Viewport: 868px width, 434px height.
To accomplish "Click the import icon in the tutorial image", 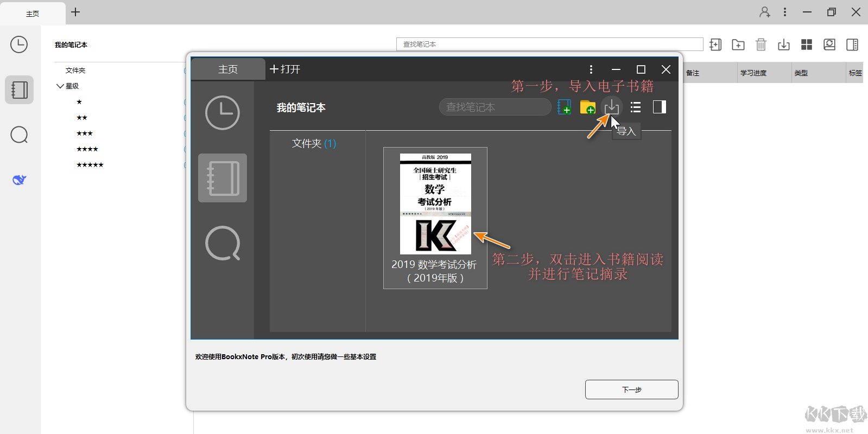I will (x=612, y=107).
